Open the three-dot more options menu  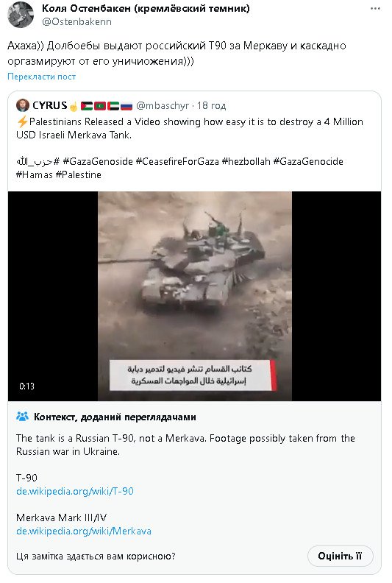(375, 9)
